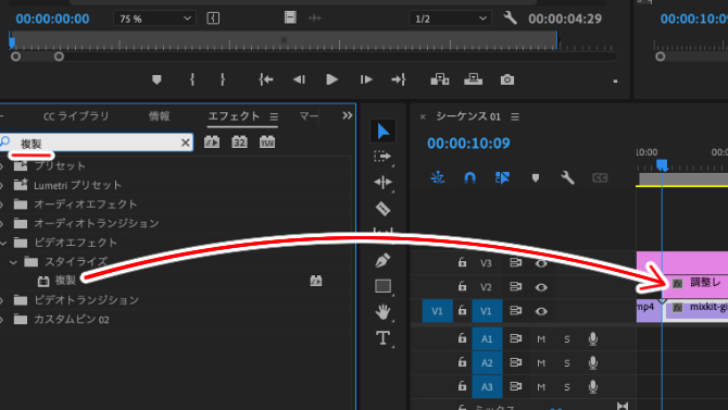Screen dimensions: 728x410
Task: Click the timeline playhead marker
Action: click(x=662, y=165)
